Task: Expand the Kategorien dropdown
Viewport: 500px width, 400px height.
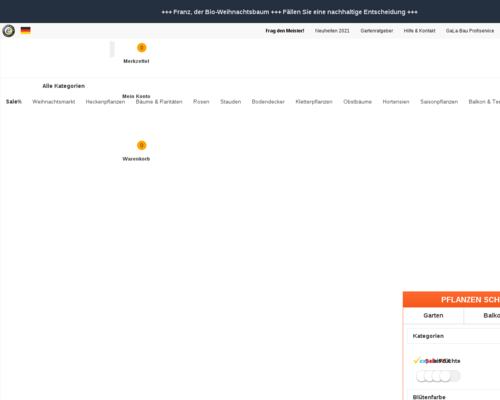Action: coord(453,336)
